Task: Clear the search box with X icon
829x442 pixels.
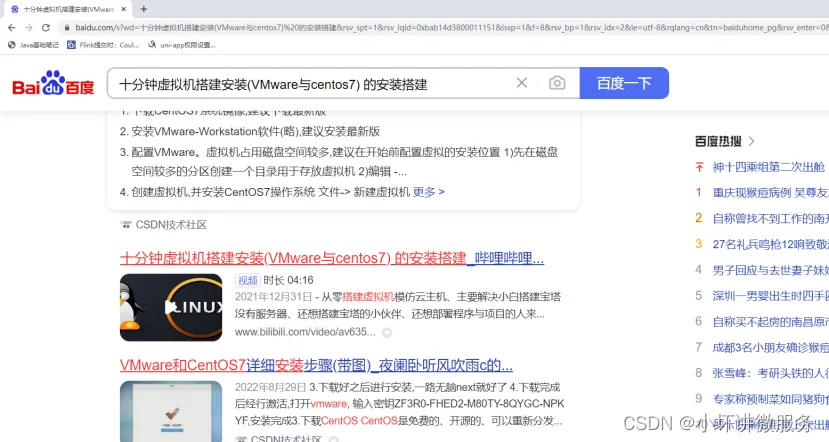Action: pos(522,83)
